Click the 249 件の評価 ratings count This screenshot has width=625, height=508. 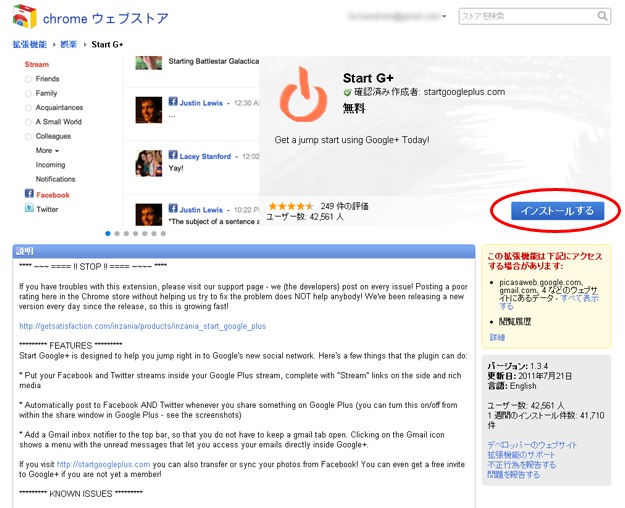344,206
